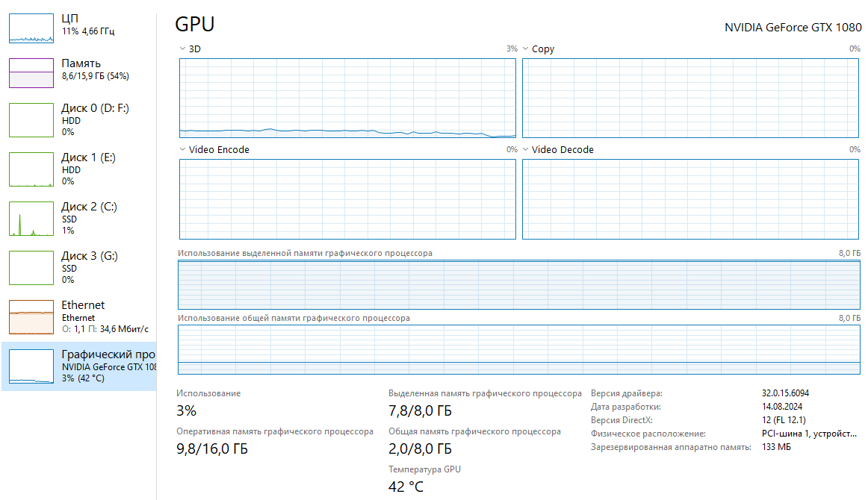Screen dimensions: 868x500
Task: Open the 3D engine dropdown chevron
Action: click(182, 49)
